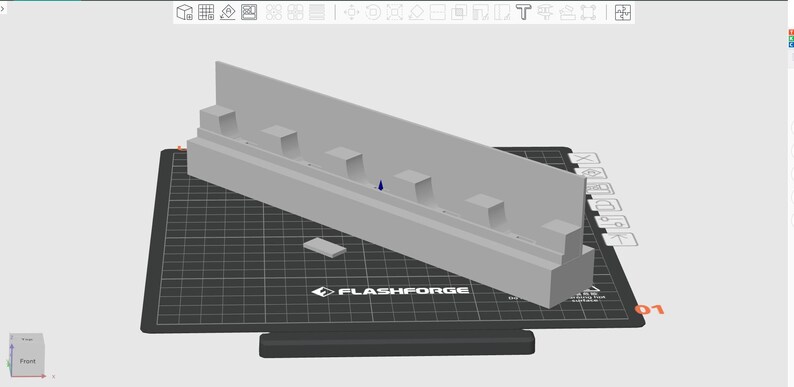
Task: Open the Mesh boolean tool
Action: 459,12
